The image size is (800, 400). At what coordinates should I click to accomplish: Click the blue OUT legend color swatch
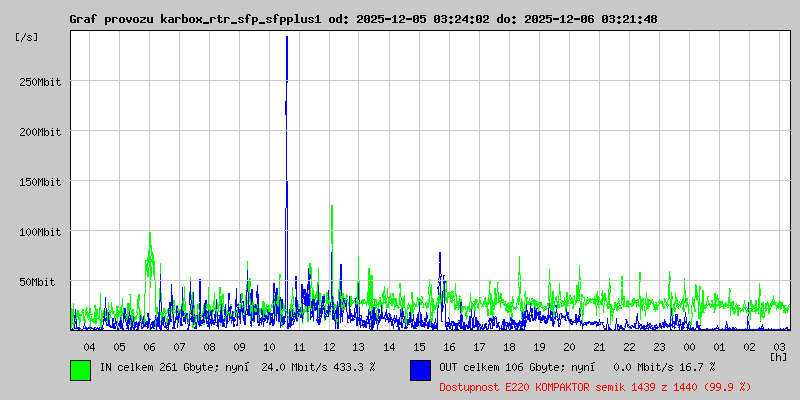420,369
